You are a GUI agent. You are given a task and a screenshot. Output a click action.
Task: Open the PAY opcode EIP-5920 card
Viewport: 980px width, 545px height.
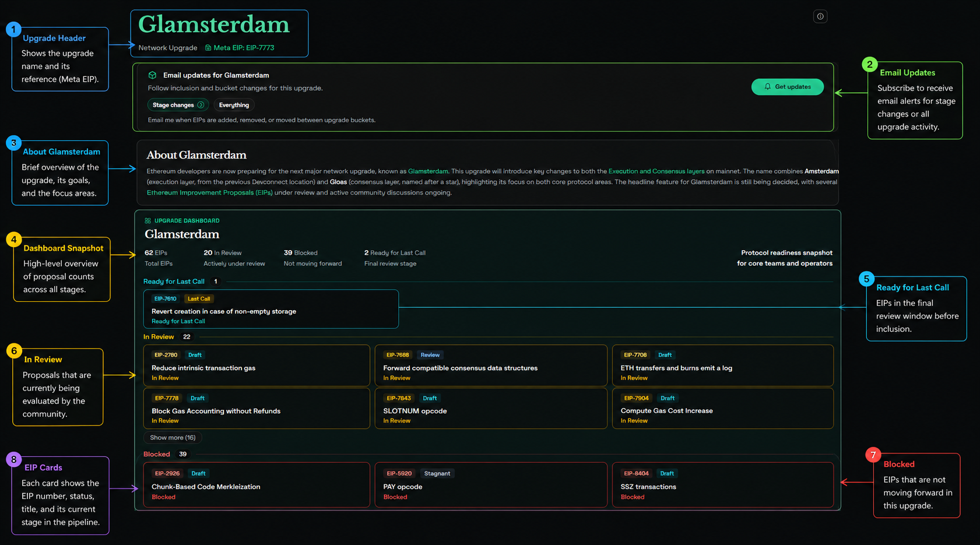pos(490,485)
